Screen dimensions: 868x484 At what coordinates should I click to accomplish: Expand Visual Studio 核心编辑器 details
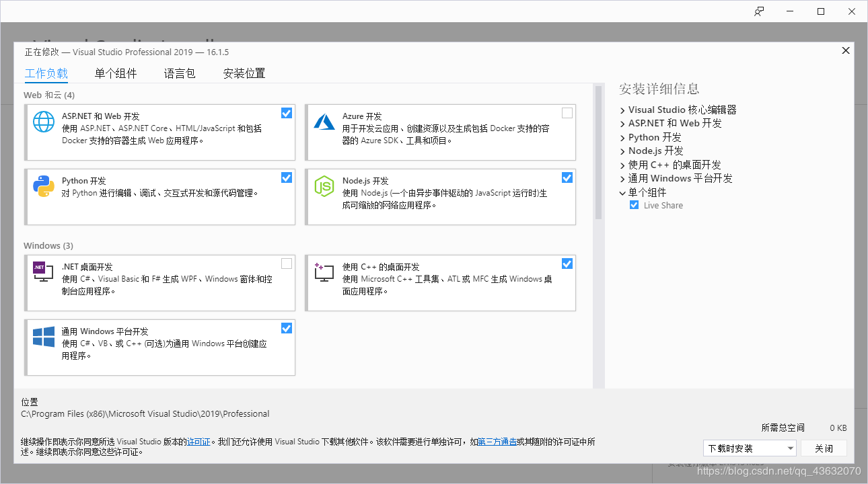tap(622, 110)
